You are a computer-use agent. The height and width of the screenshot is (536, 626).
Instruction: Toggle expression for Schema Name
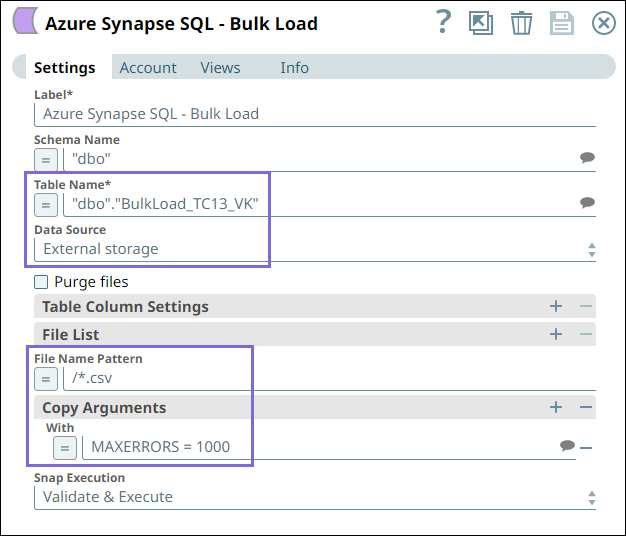coord(46,160)
